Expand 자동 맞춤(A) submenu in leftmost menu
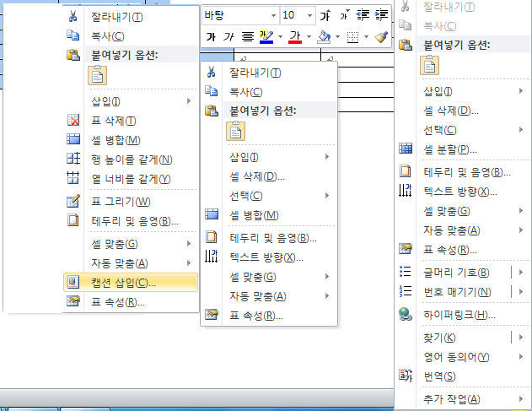The image size is (532, 411). 131,263
